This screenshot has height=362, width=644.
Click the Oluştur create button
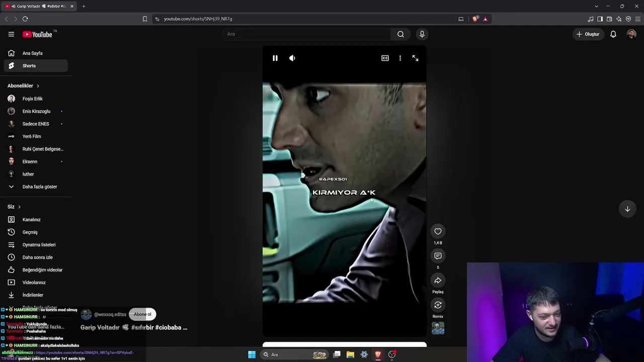click(x=588, y=34)
